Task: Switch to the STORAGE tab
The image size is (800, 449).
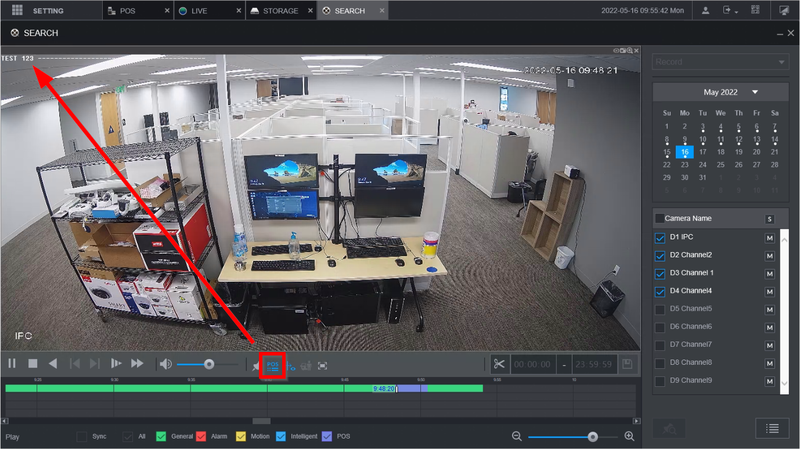Action: tap(280, 11)
